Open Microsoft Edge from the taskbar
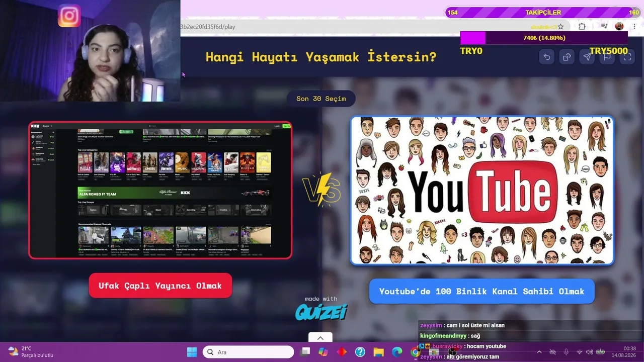Viewport: 644px width, 362px height. pyautogui.click(x=397, y=352)
